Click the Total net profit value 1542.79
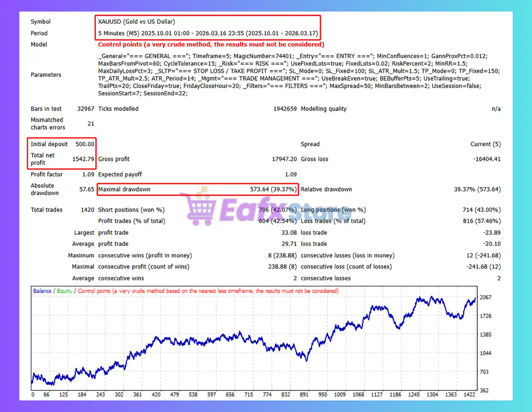Image resolution: width=532 pixels, height=412 pixels. [83, 159]
